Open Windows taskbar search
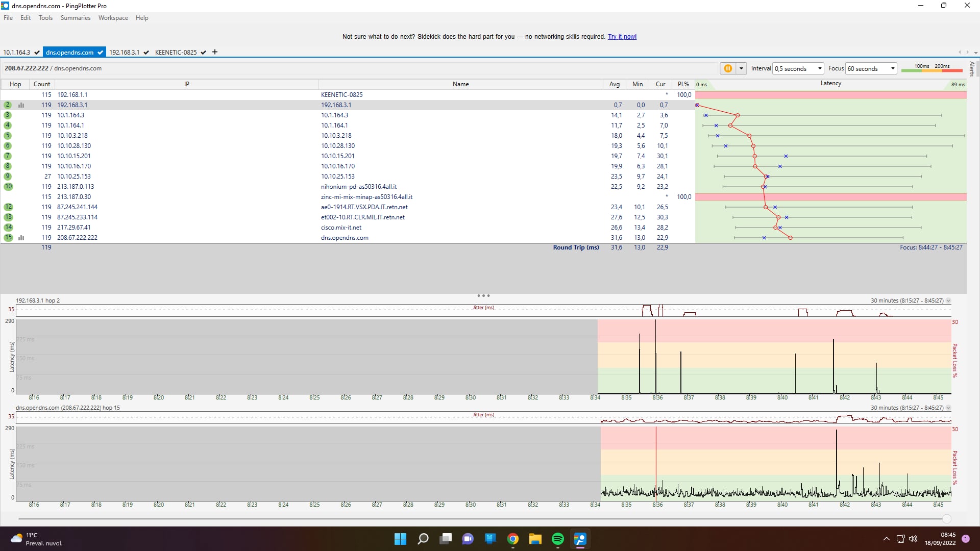 423,539
